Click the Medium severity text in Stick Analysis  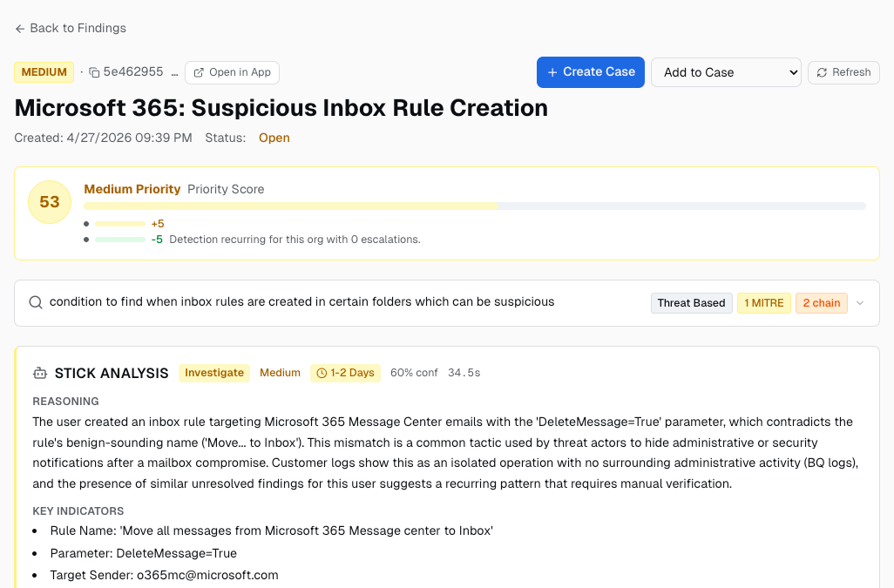coord(280,373)
